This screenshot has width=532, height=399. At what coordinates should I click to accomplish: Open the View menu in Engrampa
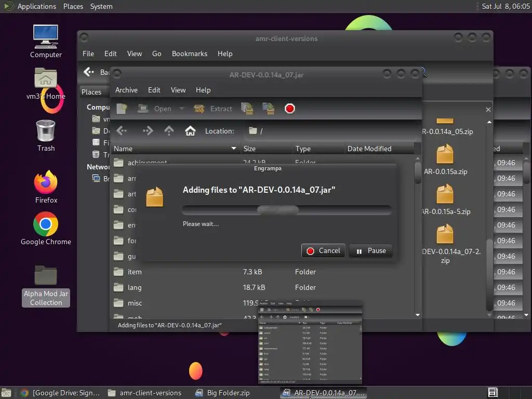tap(178, 90)
